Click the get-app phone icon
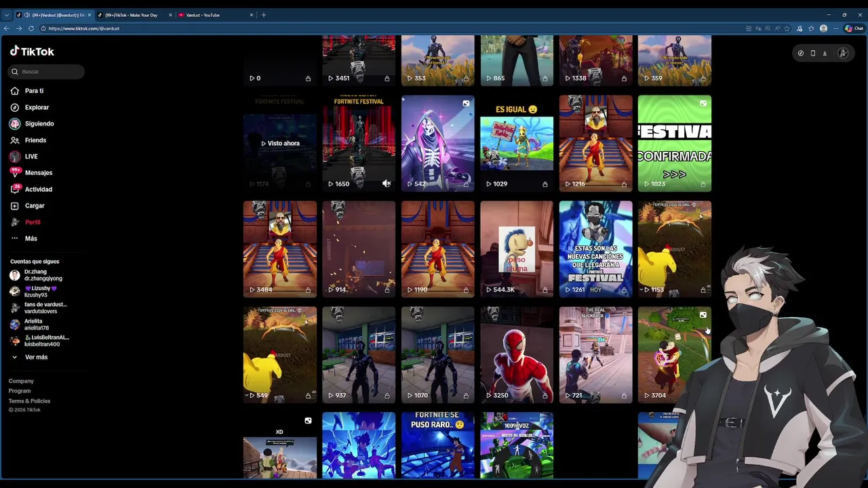868x488 pixels. point(812,53)
